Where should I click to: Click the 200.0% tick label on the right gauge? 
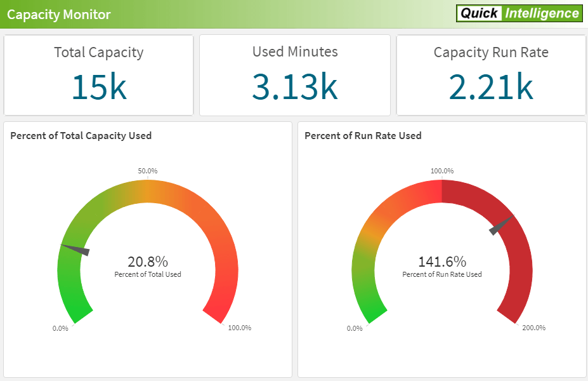[x=533, y=328]
